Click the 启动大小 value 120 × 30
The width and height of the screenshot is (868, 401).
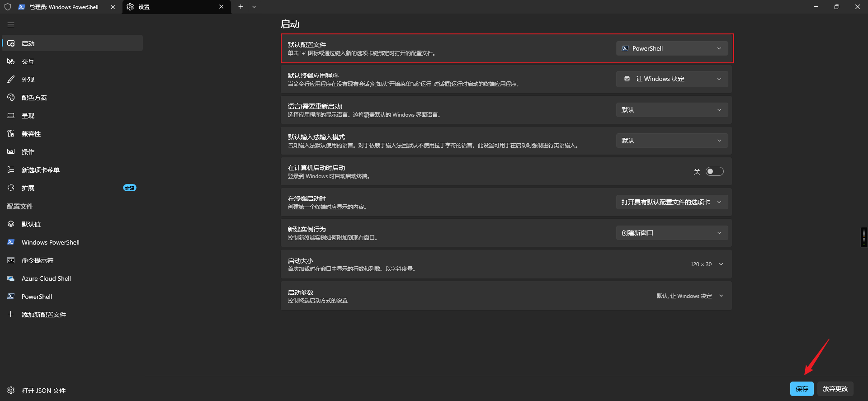(701, 264)
